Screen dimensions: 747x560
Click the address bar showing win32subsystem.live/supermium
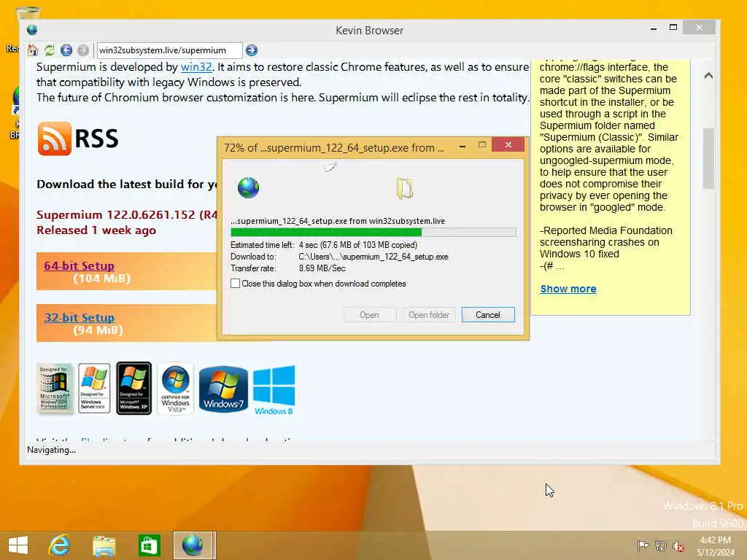[169, 50]
